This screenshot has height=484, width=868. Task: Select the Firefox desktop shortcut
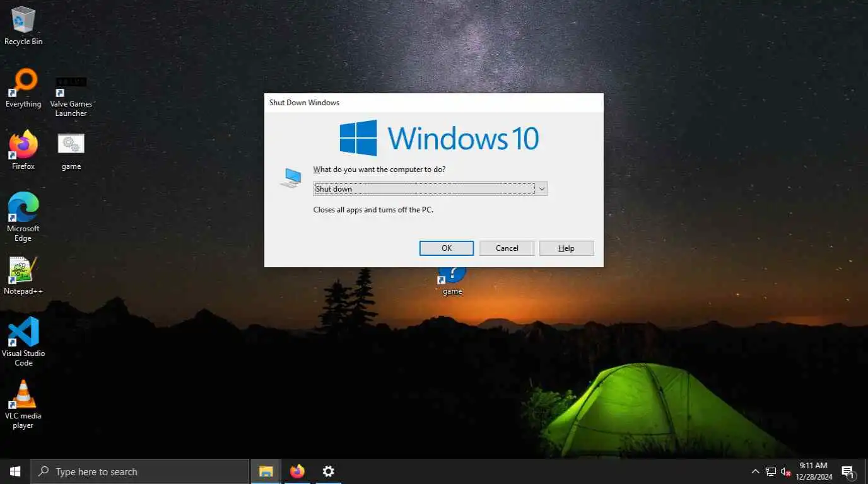point(23,151)
